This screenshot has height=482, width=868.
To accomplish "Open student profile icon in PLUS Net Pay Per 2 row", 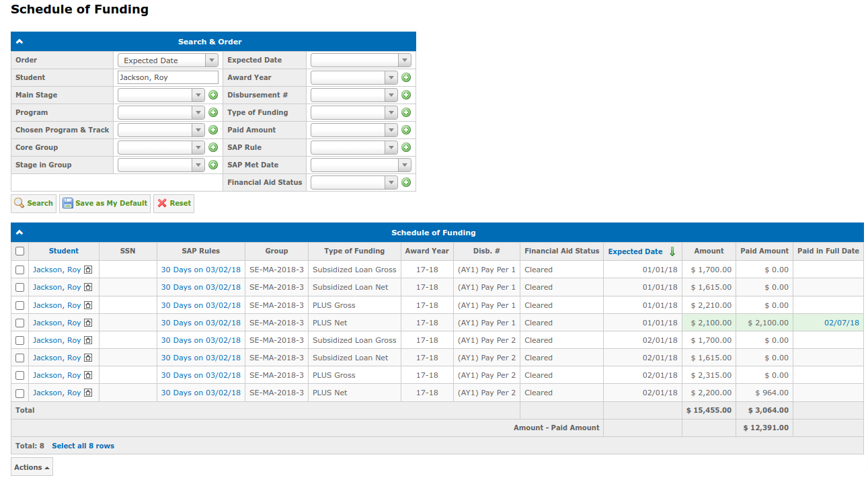I will [88, 393].
